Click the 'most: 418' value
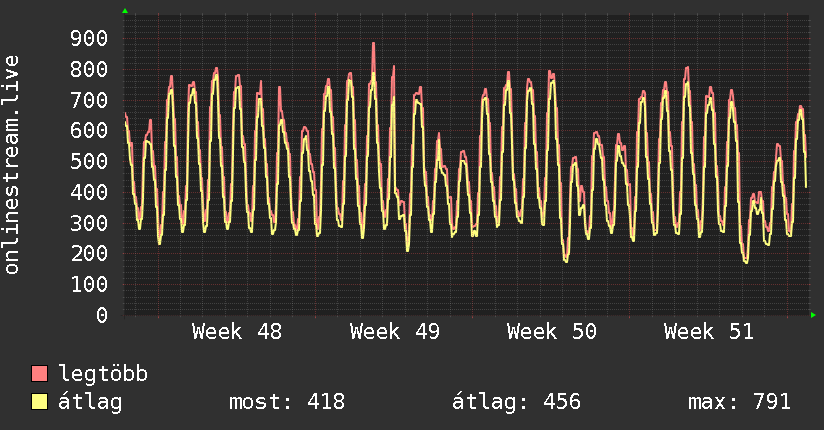This screenshot has width=824, height=430. click(x=287, y=402)
